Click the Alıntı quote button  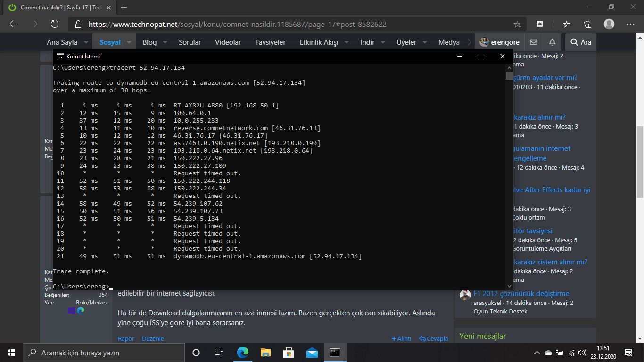401,338
